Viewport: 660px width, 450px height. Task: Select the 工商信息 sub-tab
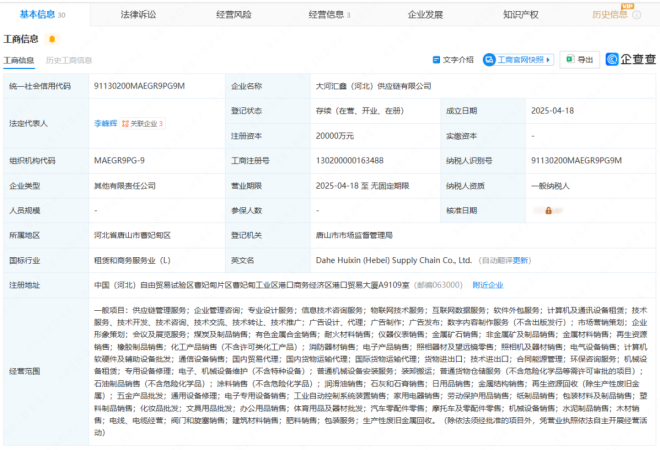tap(19, 60)
